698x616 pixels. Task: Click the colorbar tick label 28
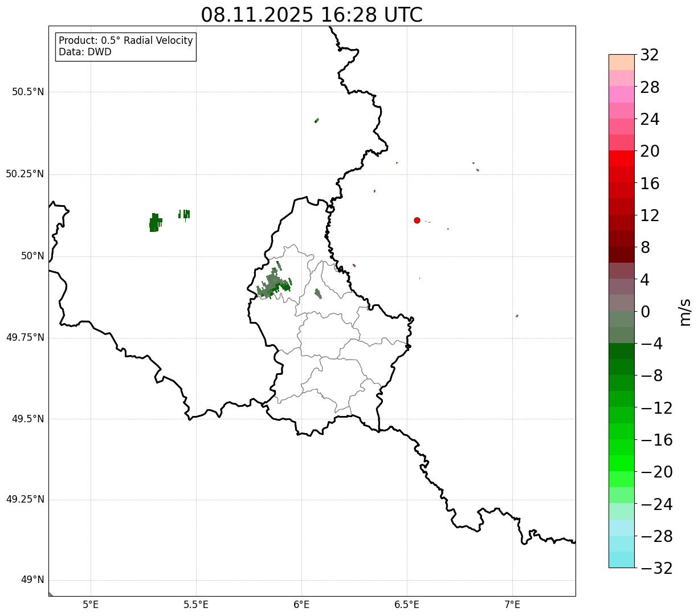650,88
